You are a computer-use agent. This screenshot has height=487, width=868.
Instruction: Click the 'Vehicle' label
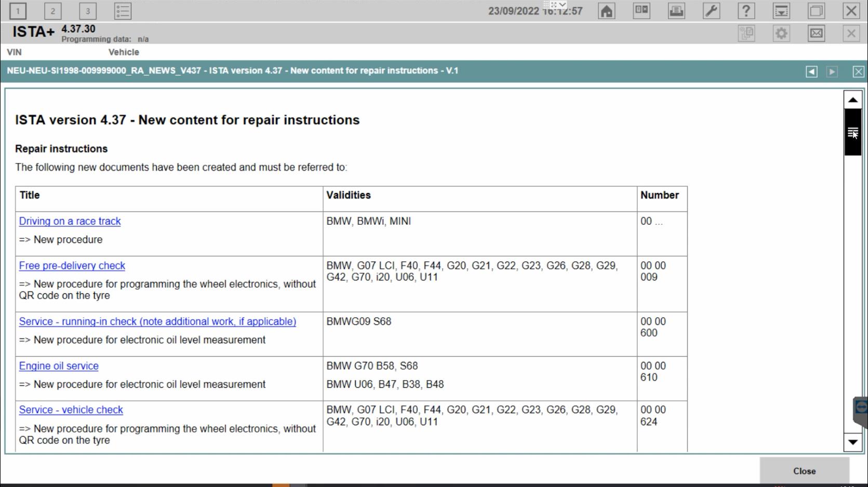pos(124,52)
